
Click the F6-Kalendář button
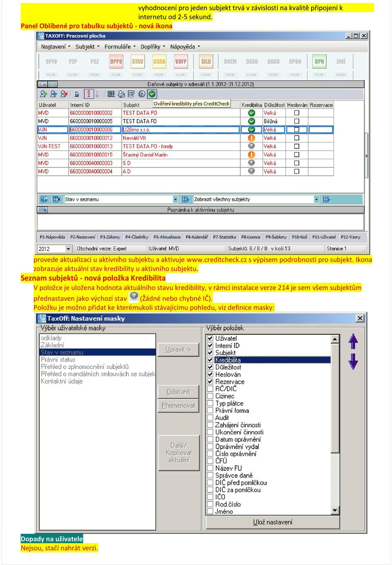point(197,237)
